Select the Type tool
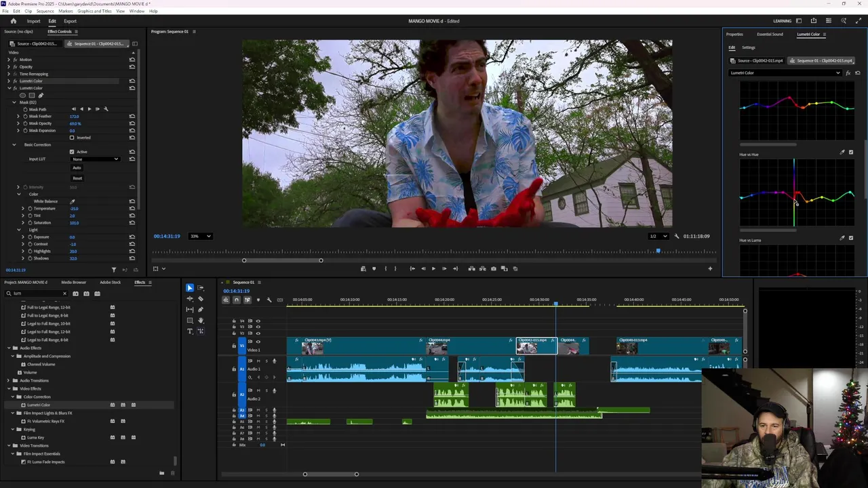The width and height of the screenshot is (868, 488). tap(190, 331)
